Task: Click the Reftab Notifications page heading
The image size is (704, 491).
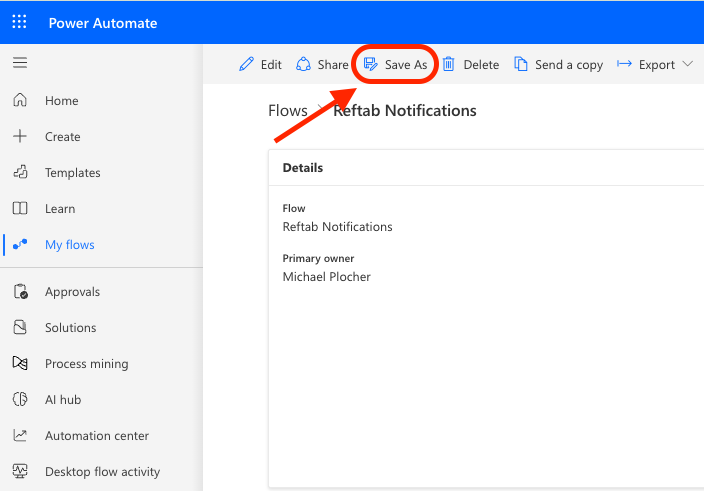Action: click(x=405, y=110)
